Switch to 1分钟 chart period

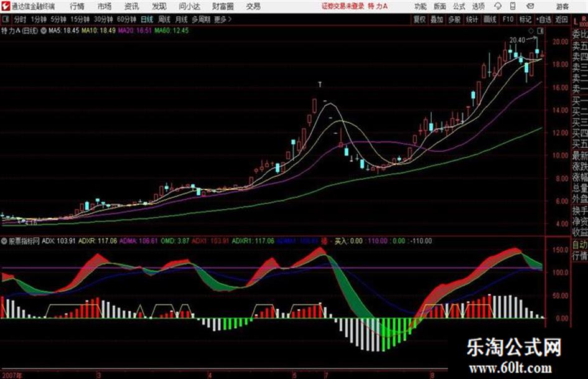point(39,19)
